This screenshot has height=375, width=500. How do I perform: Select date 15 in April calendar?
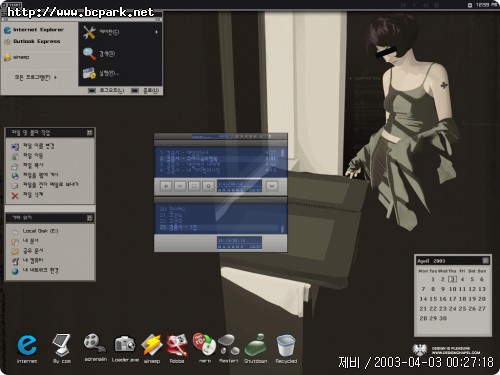coord(433,299)
